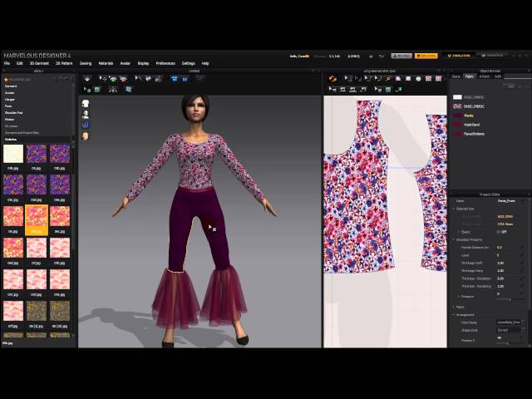Open the Display menu
Screen dimensions: 532x399
coord(143,63)
